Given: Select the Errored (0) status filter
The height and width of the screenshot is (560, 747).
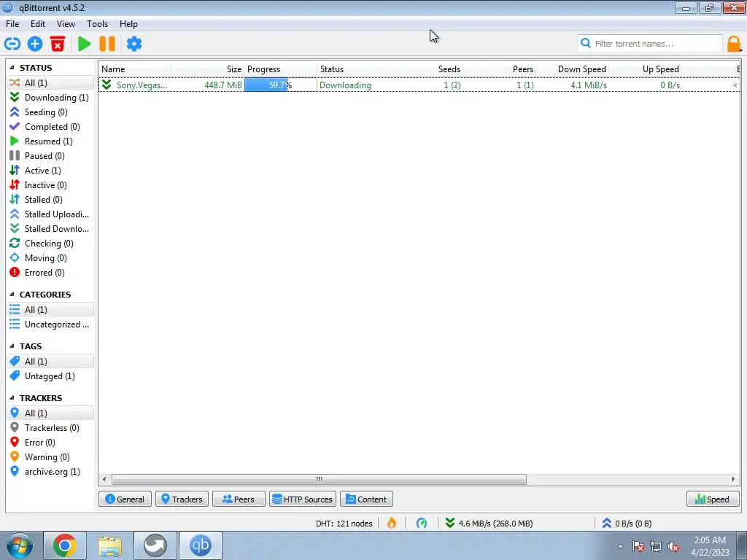Looking at the screenshot, I should click(50, 273).
